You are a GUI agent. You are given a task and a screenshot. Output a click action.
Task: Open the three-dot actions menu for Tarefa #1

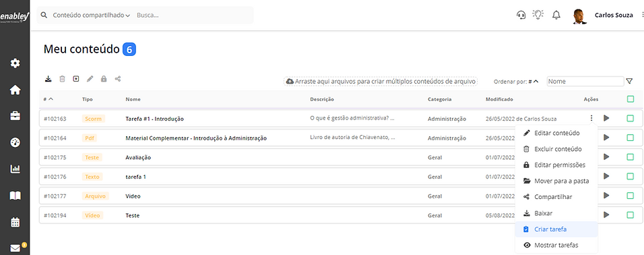click(x=591, y=119)
